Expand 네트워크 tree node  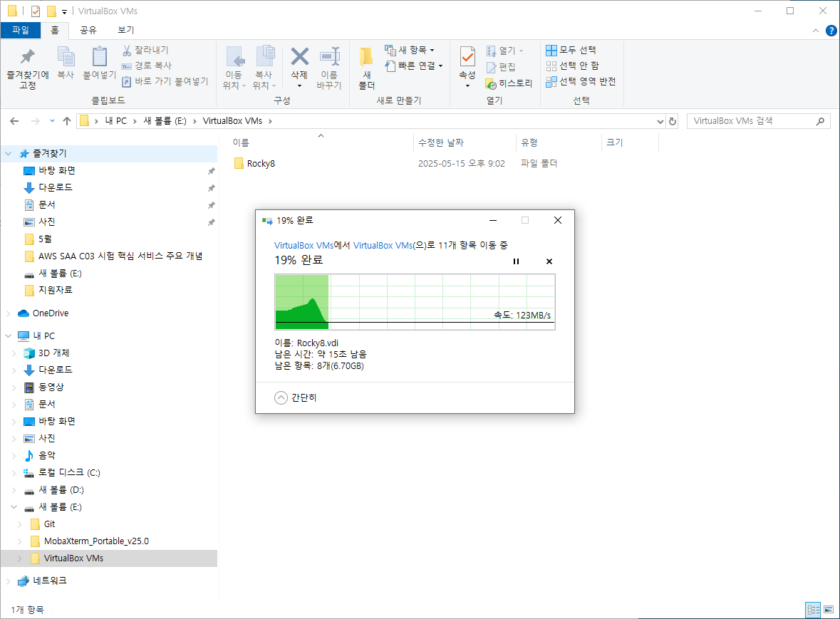9,581
